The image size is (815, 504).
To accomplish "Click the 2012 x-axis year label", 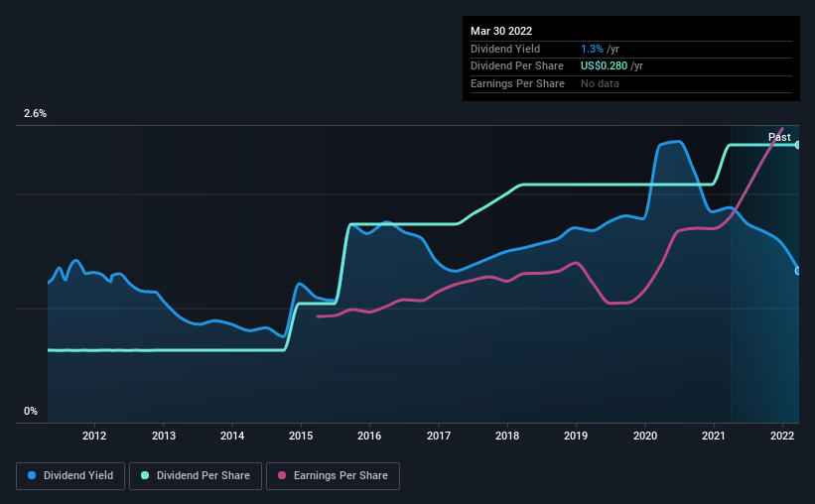I will click(x=94, y=436).
